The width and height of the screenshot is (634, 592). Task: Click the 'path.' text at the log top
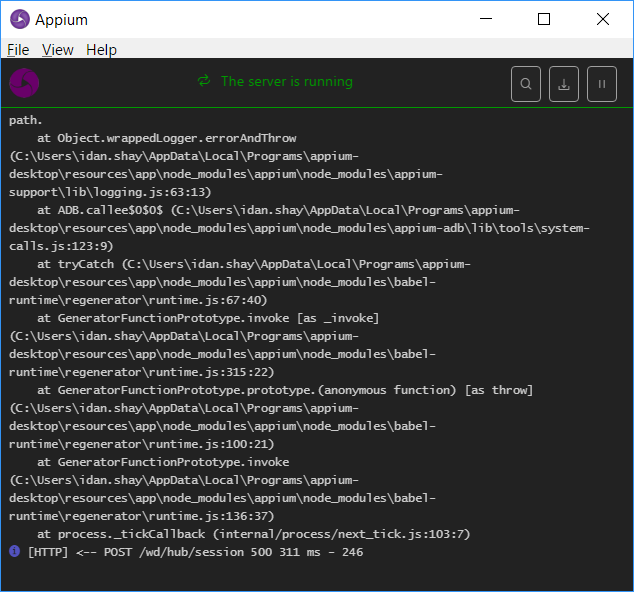25,121
